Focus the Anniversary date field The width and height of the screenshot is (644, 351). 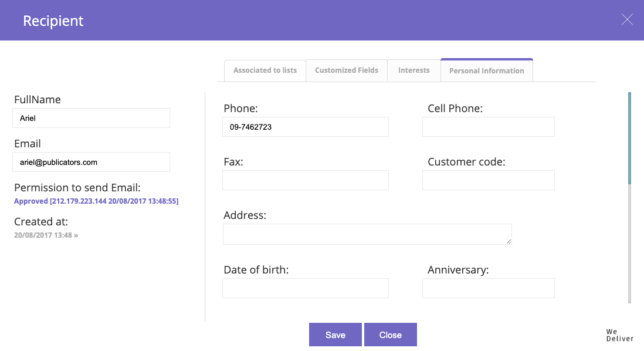(489, 288)
